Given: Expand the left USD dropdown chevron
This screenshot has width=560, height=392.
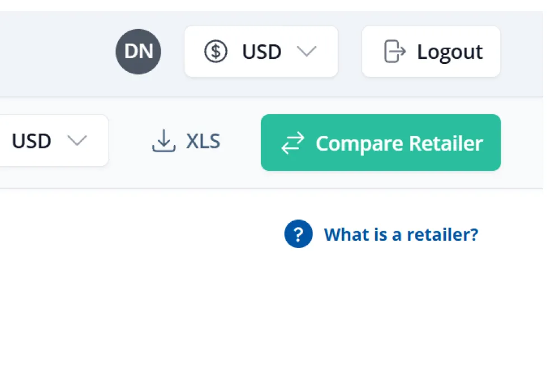Looking at the screenshot, I should tap(77, 141).
